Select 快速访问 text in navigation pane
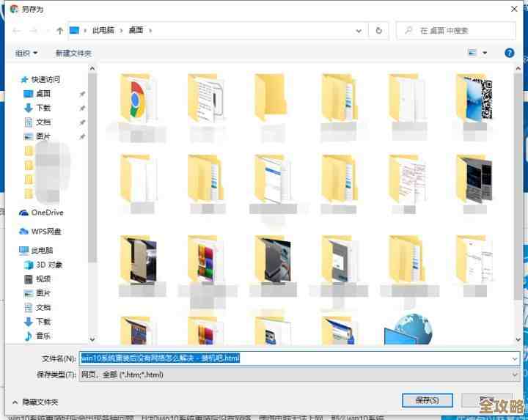The image size is (528, 420). 45,79
